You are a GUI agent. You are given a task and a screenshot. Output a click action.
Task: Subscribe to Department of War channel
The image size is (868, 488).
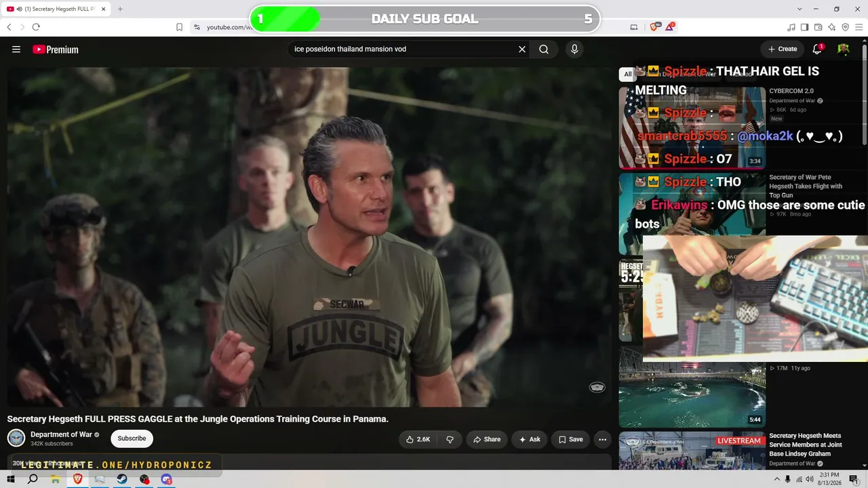pyautogui.click(x=132, y=439)
